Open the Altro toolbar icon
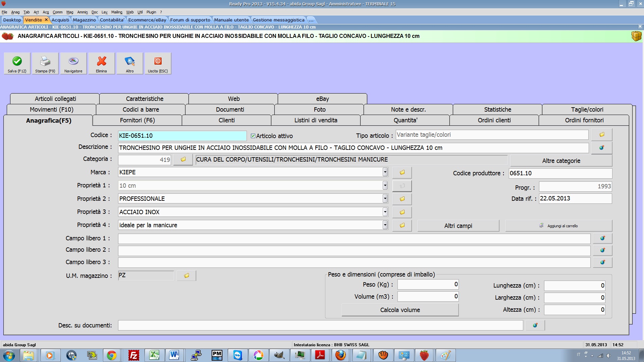The image size is (644, 362). [129, 61]
